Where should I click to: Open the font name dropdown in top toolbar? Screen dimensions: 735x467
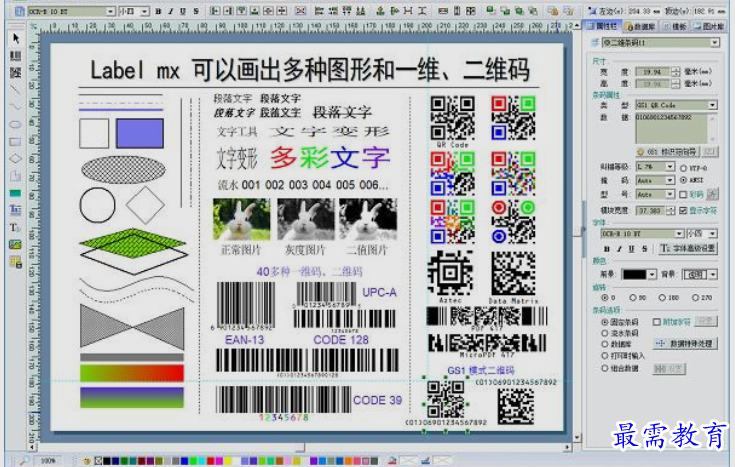tap(111, 11)
